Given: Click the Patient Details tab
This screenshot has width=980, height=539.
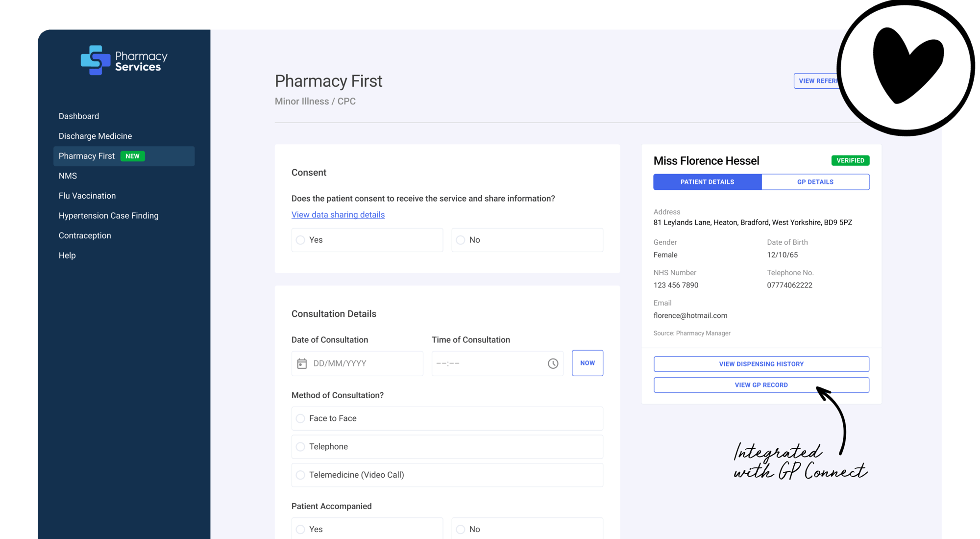Looking at the screenshot, I should (x=706, y=182).
